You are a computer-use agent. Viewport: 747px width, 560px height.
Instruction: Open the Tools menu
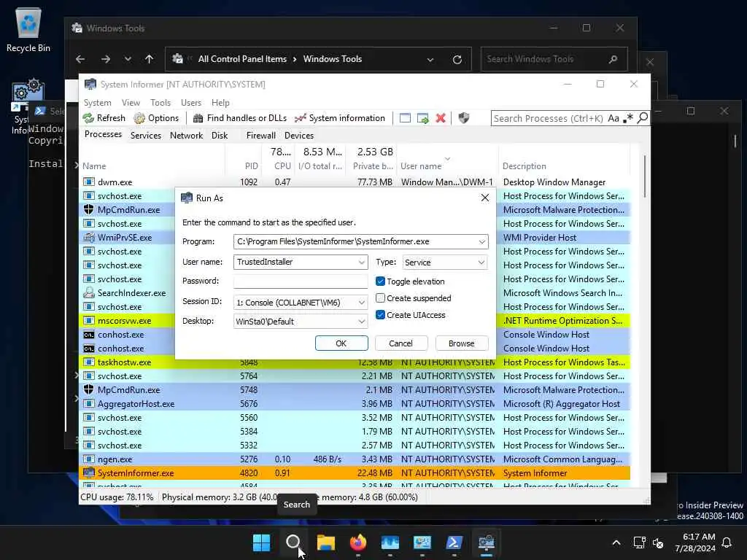tap(160, 103)
